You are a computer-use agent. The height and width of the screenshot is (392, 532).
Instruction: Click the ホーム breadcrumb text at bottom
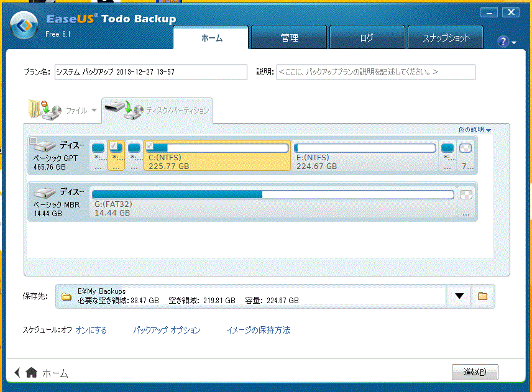(55, 373)
